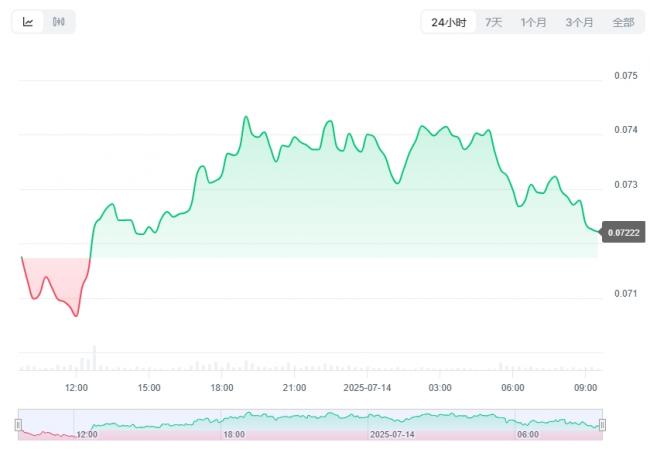Click the red price low point on chart
The height and width of the screenshot is (449, 650).
pyautogui.click(x=76, y=316)
